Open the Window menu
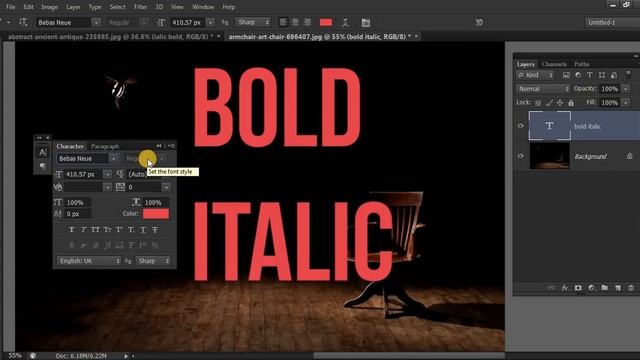This screenshot has height=360, width=640. click(x=203, y=7)
